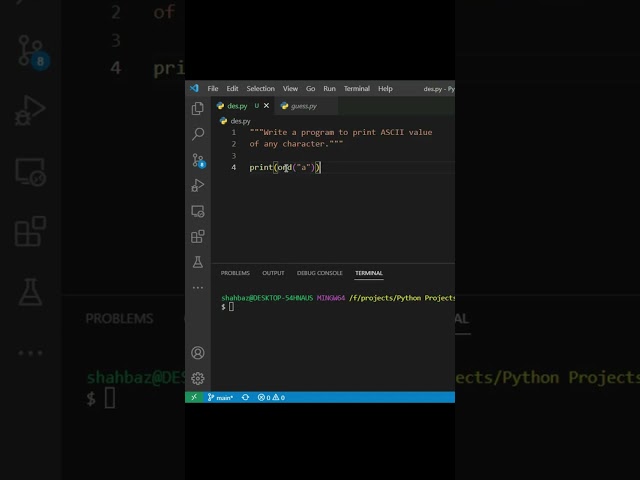This screenshot has height=480, width=640.
Task: Open remote window button in status bar
Action: coord(194,397)
